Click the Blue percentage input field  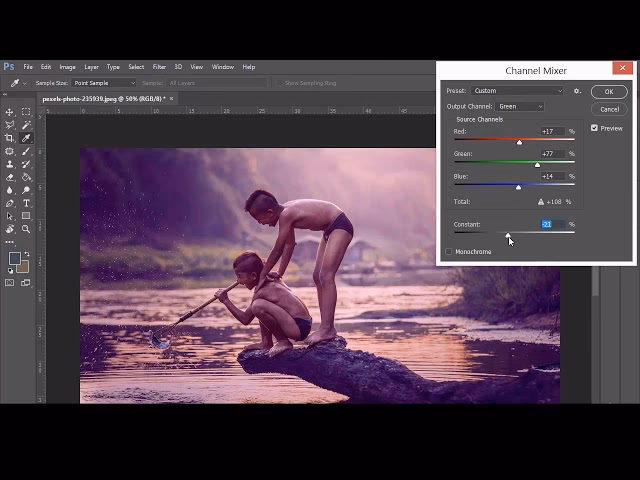point(553,176)
